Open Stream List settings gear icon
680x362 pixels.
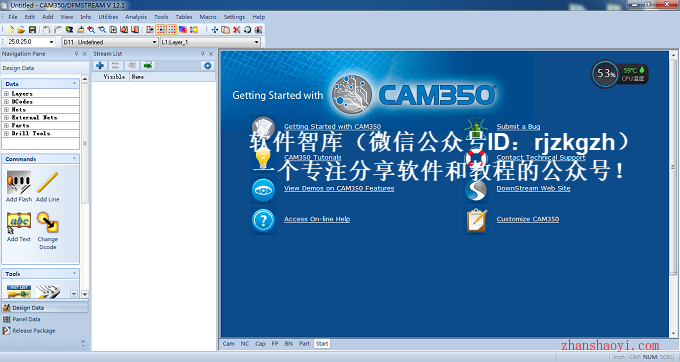click(208, 65)
